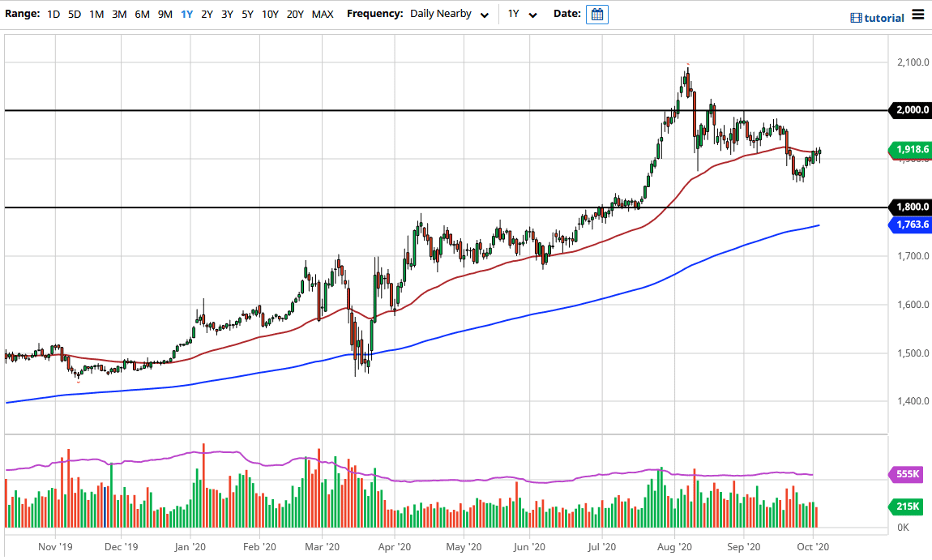Select the 3M range
The width and height of the screenshot is (932, 560).
119,15
